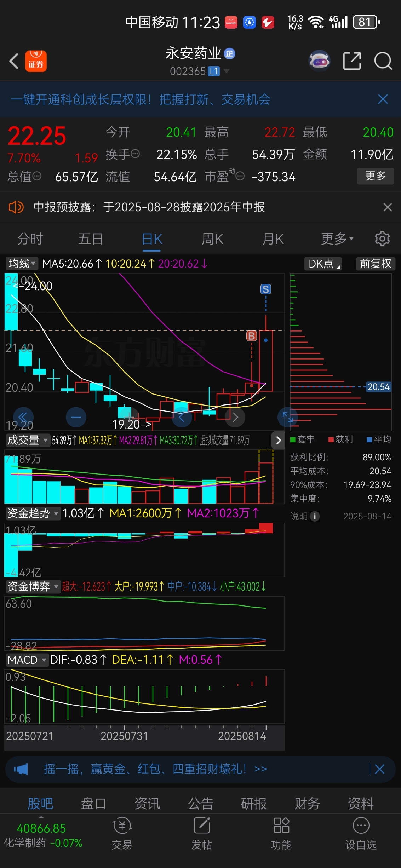This screenshot has height=868, width=401.
Task: Zoom out chart with minus button
Action: [x=76, y=417]
